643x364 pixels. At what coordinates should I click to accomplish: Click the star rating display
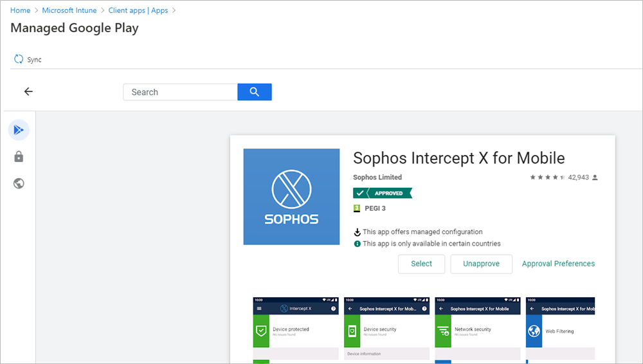click(547, 177)
